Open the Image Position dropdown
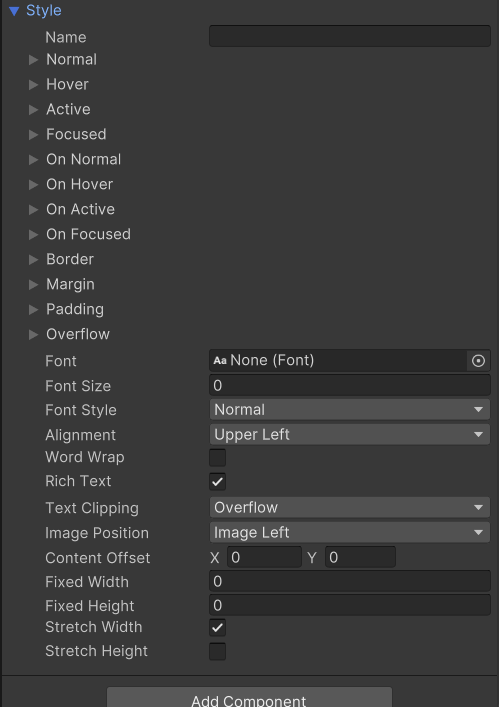The width and height of the screenshot is (499, 707). 350,533
